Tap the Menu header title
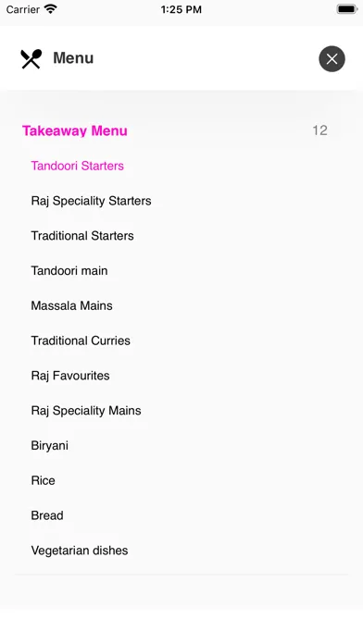The width and height of the screenshot is (363, 644). point(73,58)
